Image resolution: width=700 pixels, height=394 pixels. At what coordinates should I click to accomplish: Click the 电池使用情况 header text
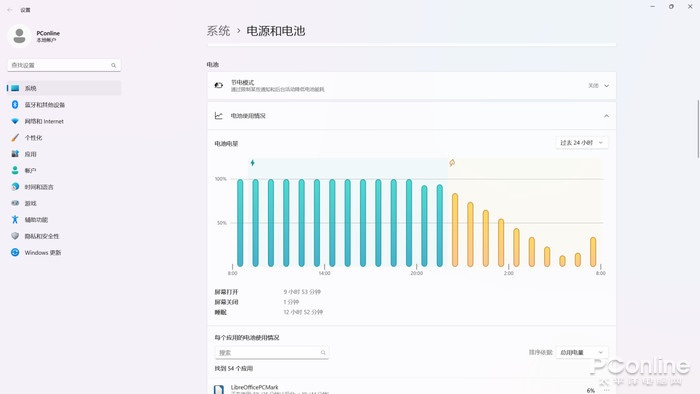[x=248, y=116]
